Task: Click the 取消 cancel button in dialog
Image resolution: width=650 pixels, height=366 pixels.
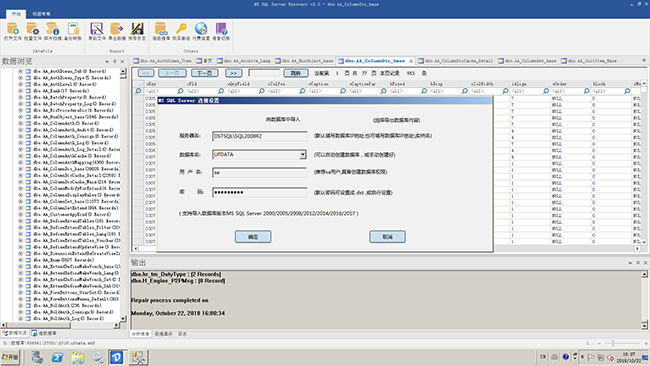Action: [387, 237]
